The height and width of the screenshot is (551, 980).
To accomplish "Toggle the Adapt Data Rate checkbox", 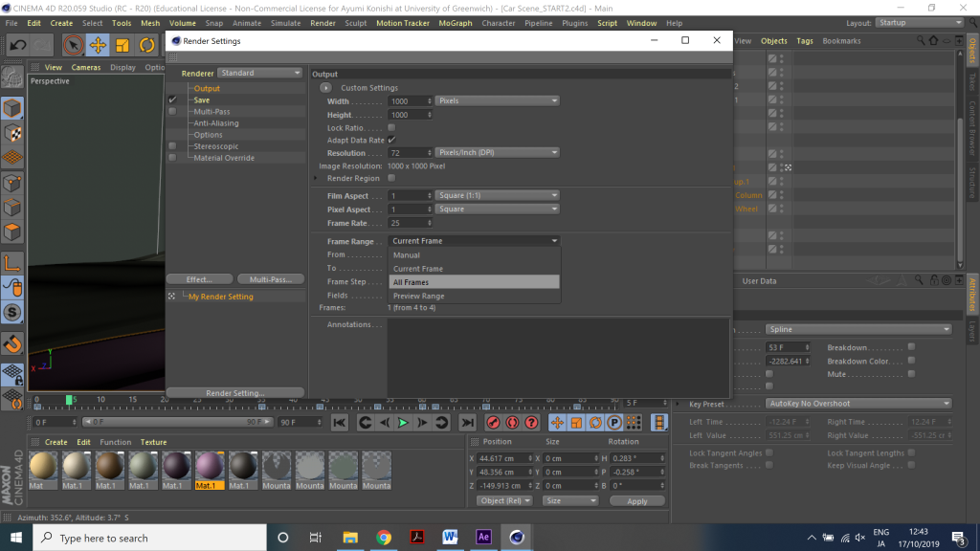I will [391, 140].
